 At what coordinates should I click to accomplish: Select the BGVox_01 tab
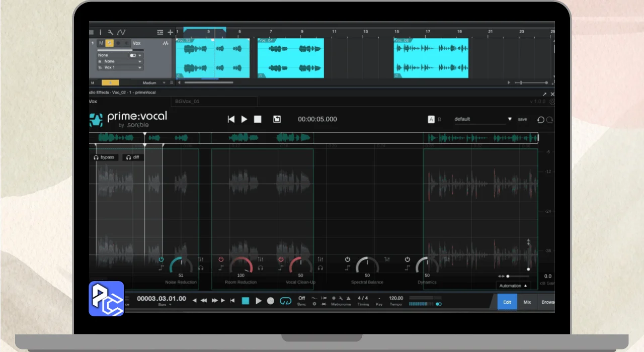tap(187, 102)
